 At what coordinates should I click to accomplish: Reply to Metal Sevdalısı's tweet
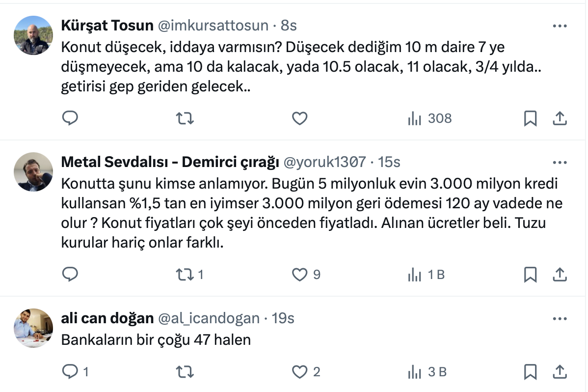70,275
